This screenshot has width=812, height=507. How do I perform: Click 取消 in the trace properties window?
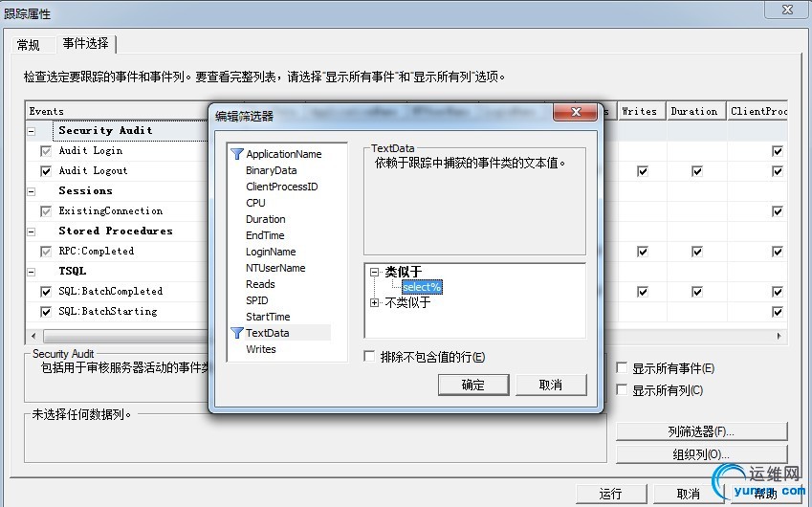click(689, 494)
